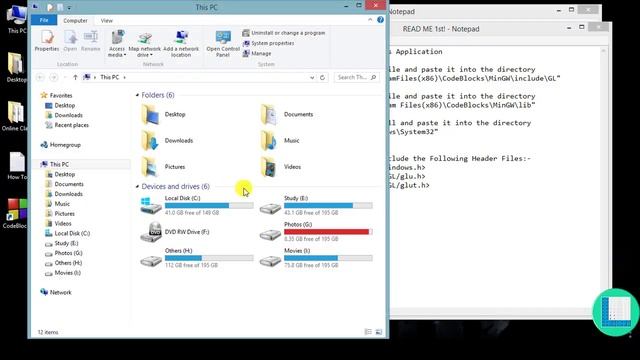Viewport: 640px width, 360px height.
Task: Click the Movies (I:) usage bar
Action: tap(328, 258)
